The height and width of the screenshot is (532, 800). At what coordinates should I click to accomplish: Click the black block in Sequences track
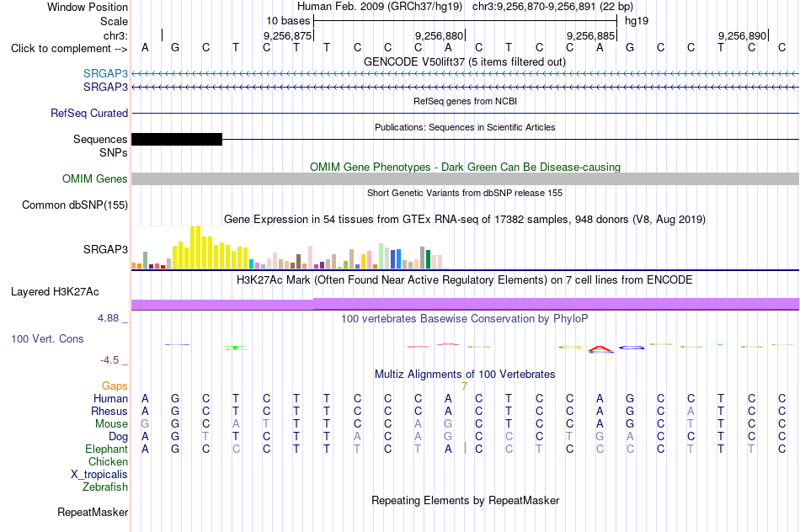tap(177, 139)
